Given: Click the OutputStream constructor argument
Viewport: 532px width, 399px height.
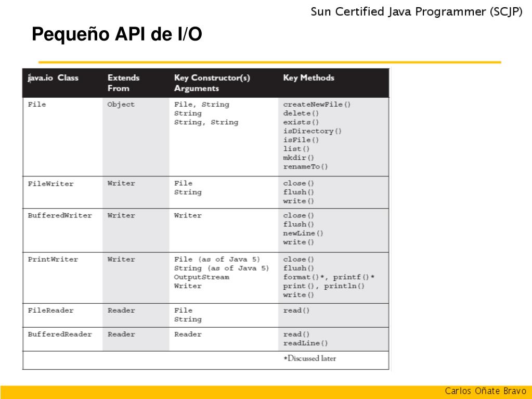Looking at the screenshot, I should 202,277.
